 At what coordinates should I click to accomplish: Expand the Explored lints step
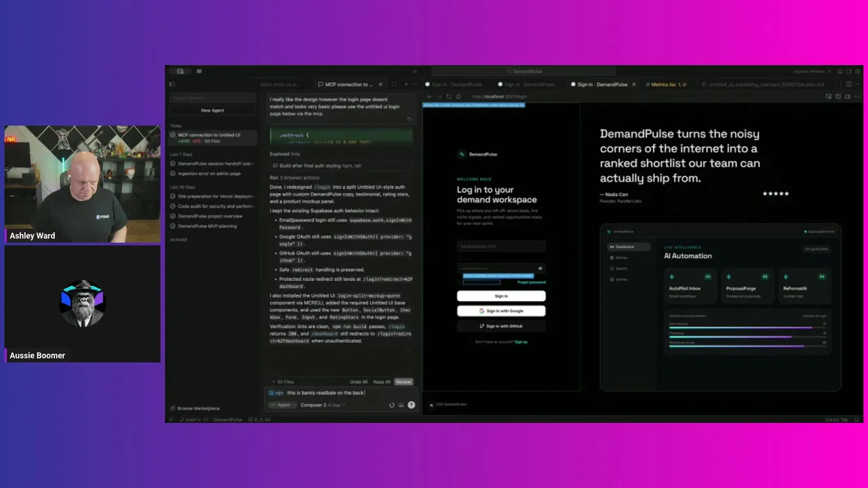[285, 154]
